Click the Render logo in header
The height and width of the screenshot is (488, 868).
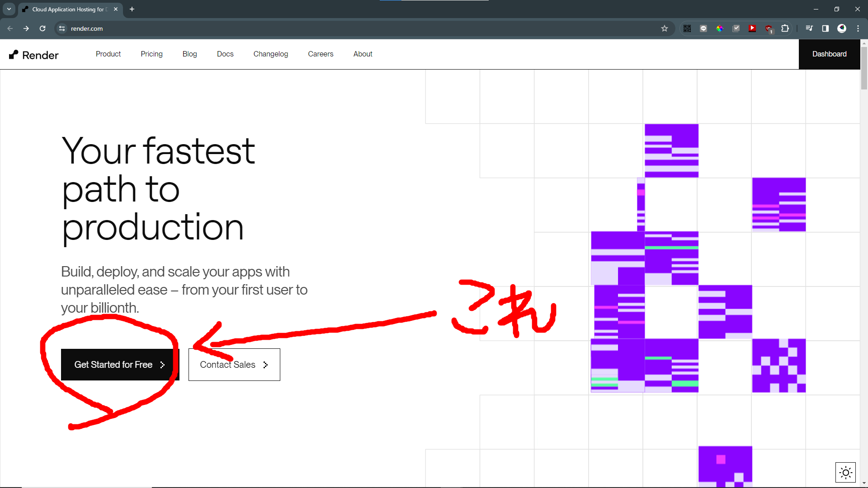[x=34, y=55]
